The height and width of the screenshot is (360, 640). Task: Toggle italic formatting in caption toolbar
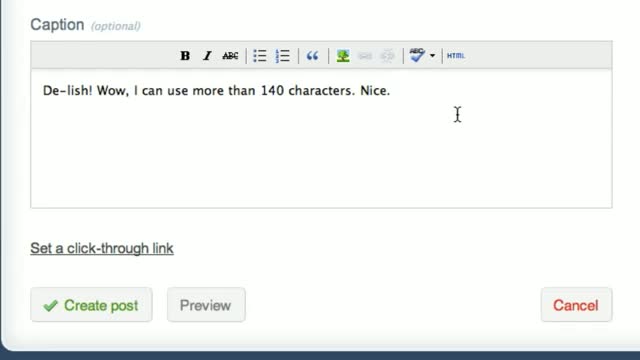[207, 56]
